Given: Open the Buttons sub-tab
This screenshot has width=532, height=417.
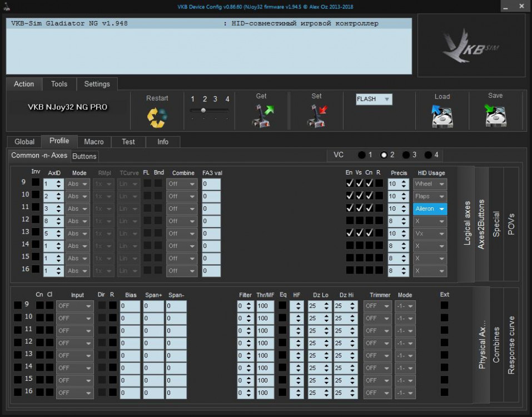Looking at the screenshot, I should point(84,156).
